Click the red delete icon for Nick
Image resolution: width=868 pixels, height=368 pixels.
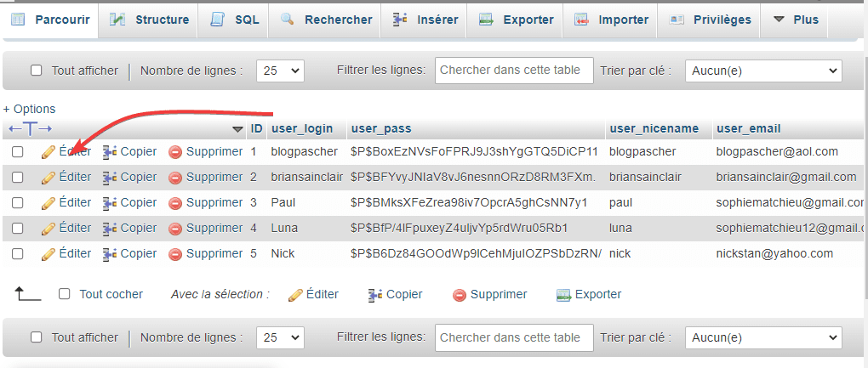(x=175, y=253)
